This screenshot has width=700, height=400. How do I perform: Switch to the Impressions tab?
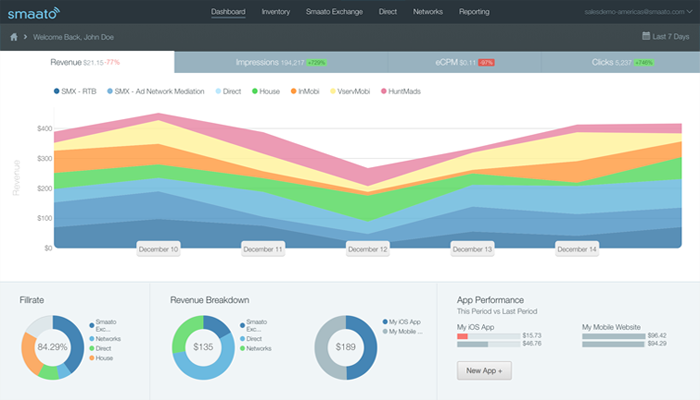pyautogui.click(x=281, y=62)
